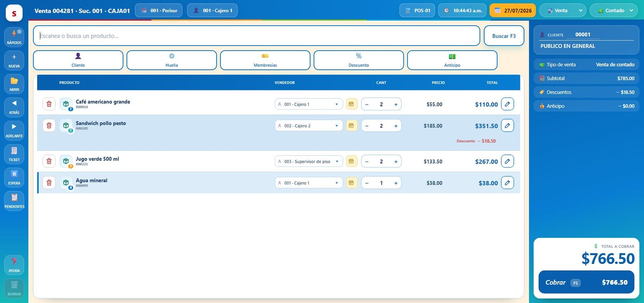Decrease quantity of Agua mineral
This screenshot has height=303, width=644.
[367, 183]
